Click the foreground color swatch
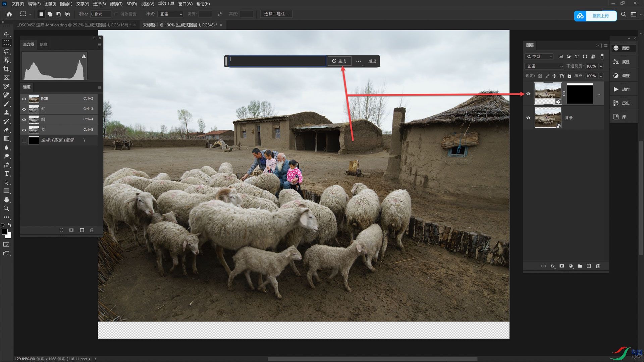This screenshot has height=362, width=644. click(x=5, y=232)
